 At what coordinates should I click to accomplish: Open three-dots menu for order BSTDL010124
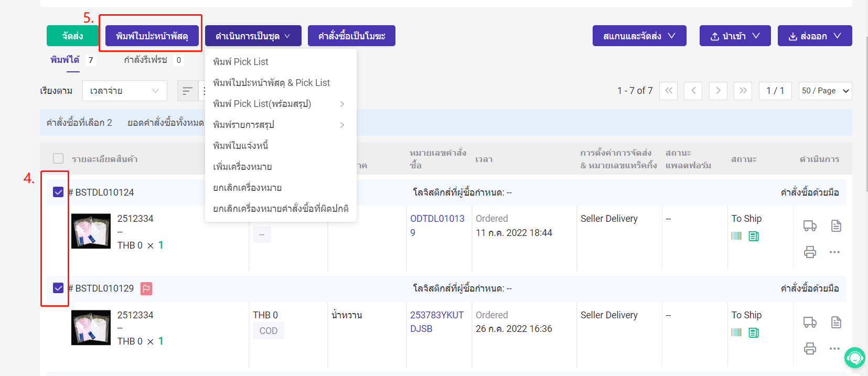point(834,252)
